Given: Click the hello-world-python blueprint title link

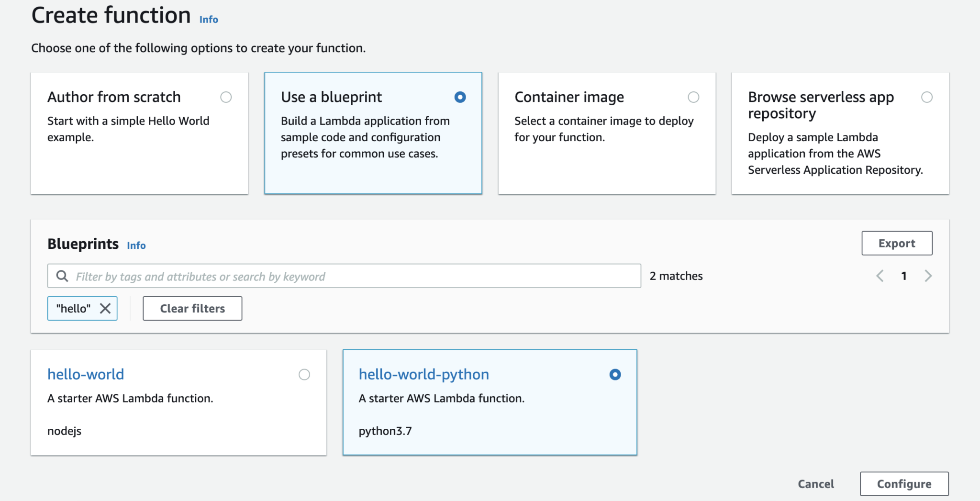Looking at the screenshot, I should tap(424, 374).
